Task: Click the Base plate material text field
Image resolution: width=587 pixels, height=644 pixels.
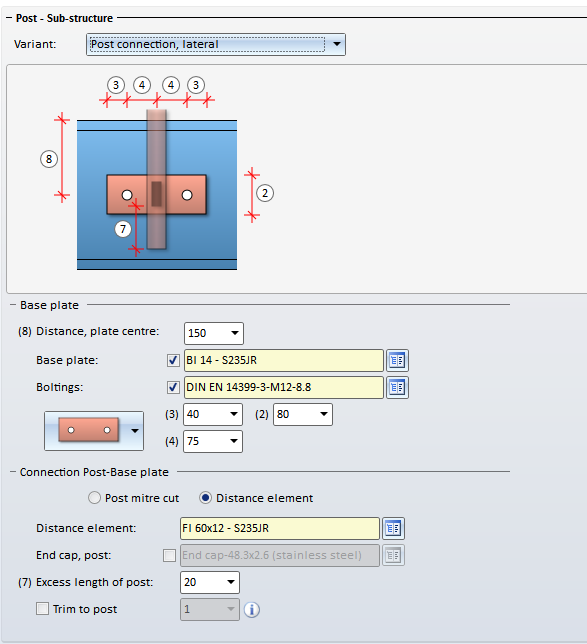Action: click(283, 360)
